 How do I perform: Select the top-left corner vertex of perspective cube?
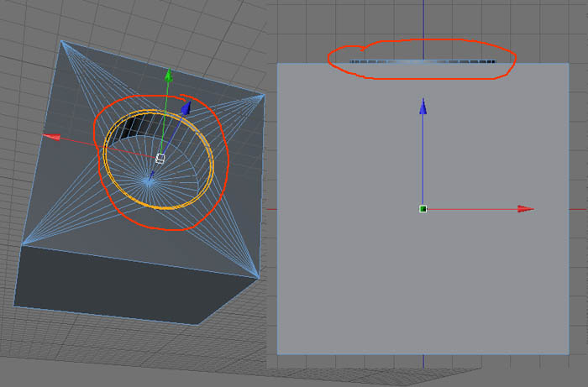point(62,40)
